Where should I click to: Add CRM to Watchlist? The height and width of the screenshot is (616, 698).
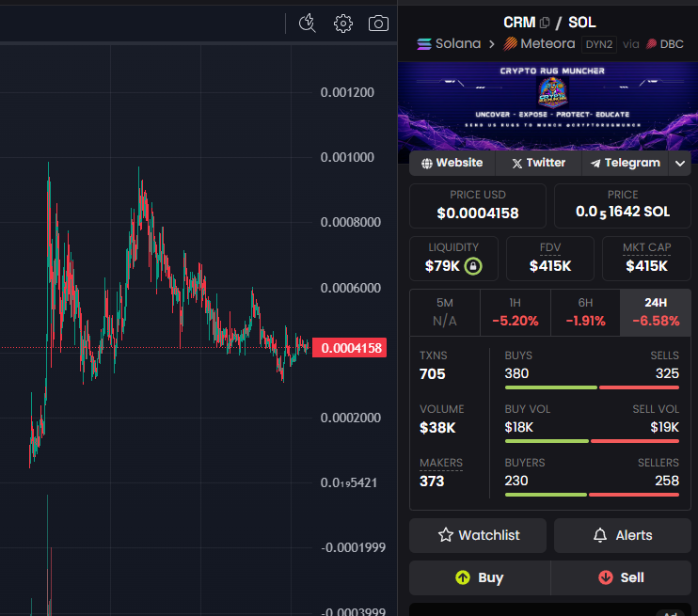[478, 535]
